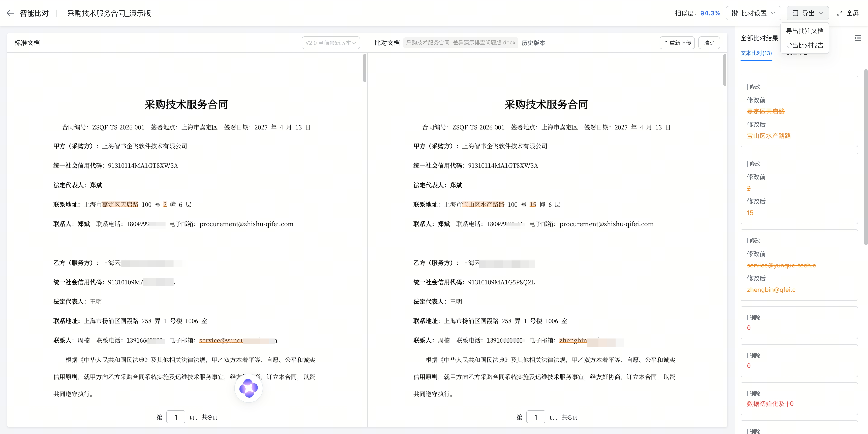Click the 清除 button
Viewport: 868px width, 434px height.
(x=709, y=43)
